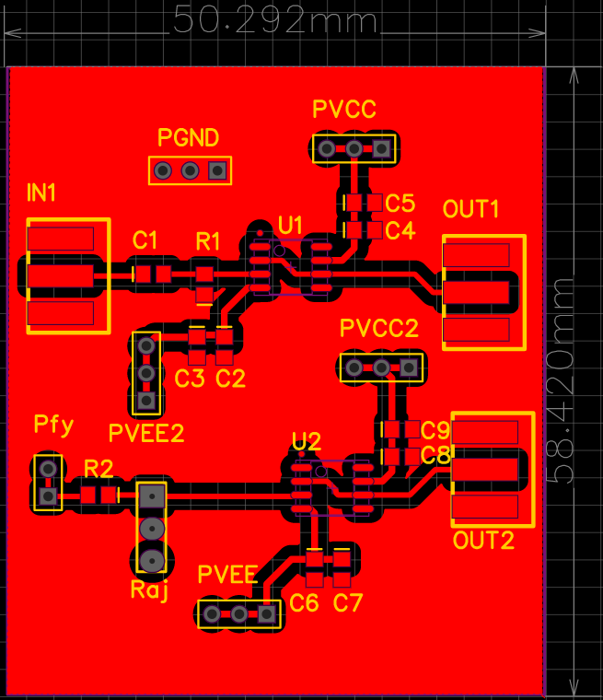The width and height of the screenshot is (603, 700).
Task: Select the C8 designator text
Action: tap(435, 456)
